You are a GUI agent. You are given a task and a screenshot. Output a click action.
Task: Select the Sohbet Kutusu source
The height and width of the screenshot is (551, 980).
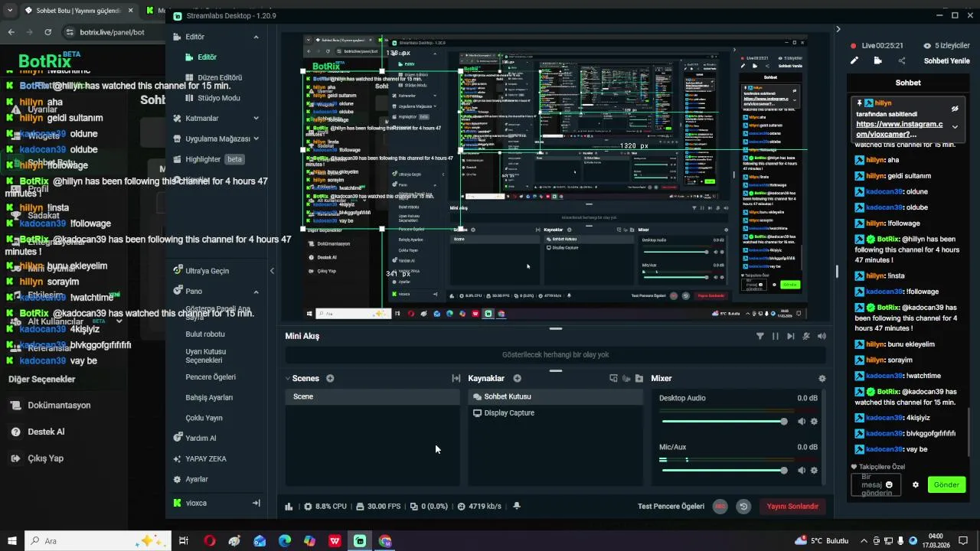pyautogui.click(x=556, y=396)
